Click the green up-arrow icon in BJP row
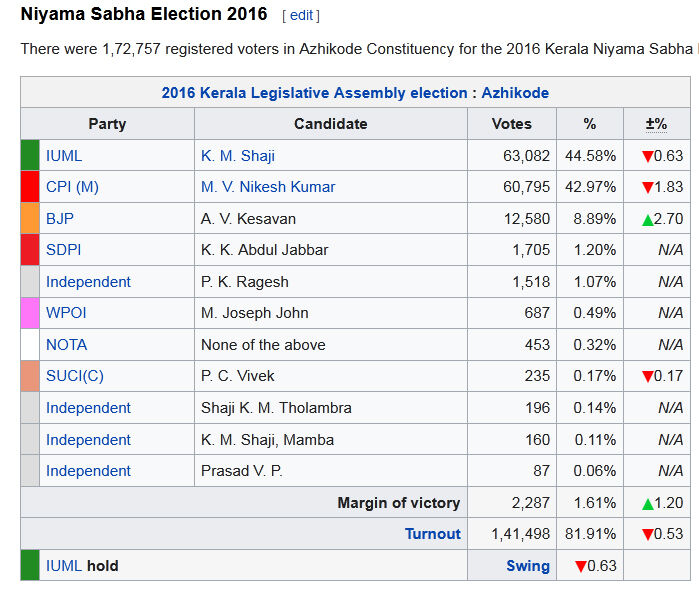Viewport: 699px width, 595px height. point(648,219)
